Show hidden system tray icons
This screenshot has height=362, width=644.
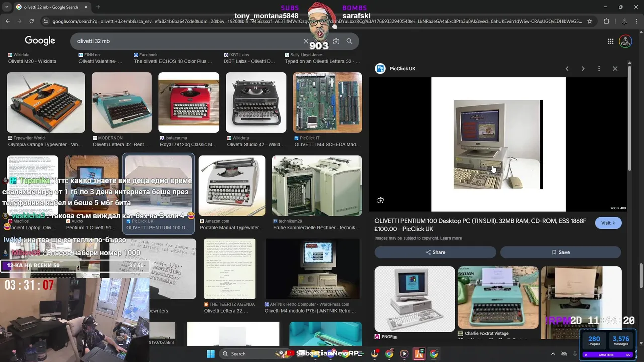click(553, 354)
